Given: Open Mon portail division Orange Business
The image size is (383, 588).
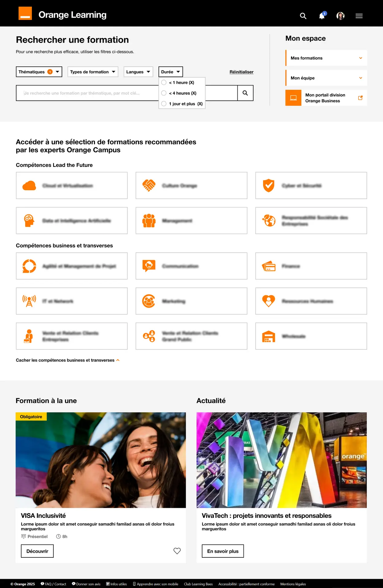Looking at the screenshot, I should pyautogui.click(x=326, y=98).
